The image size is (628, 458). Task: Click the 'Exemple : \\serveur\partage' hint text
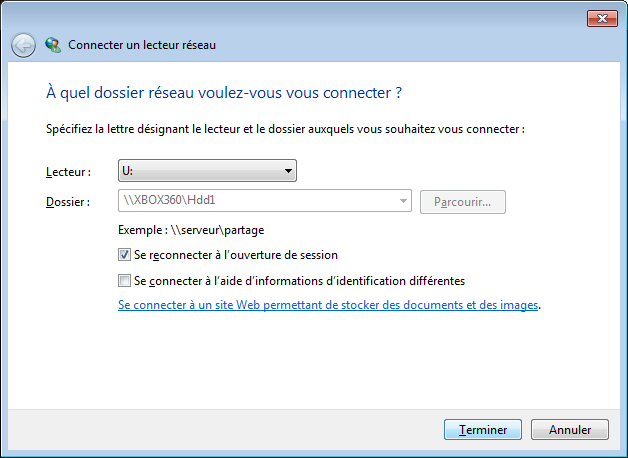coord(191,230)
